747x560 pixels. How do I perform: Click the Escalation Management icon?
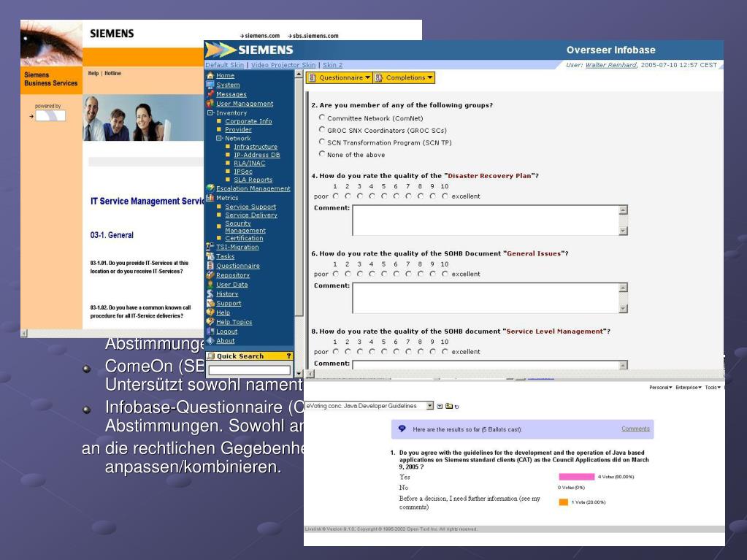coord(210,188)
